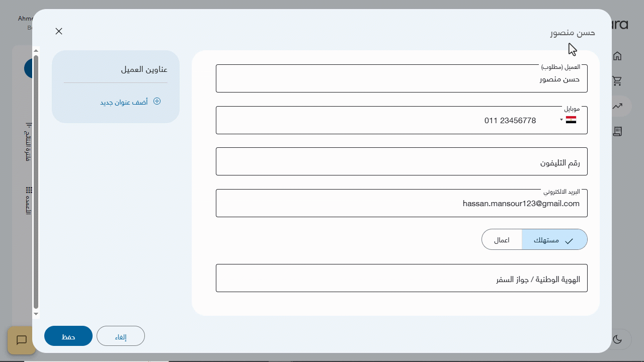Click the الهوية الوطنية / جواز السفر field
Viewport: 644px width, 362px height.
pyautogui.click(x=401, y=278)
